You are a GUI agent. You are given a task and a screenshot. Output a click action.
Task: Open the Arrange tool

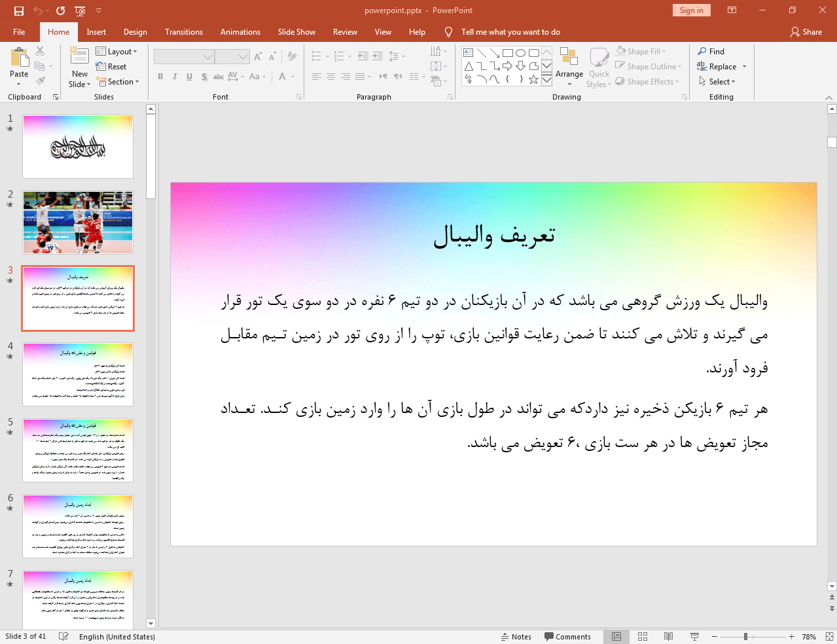(569, 66)
